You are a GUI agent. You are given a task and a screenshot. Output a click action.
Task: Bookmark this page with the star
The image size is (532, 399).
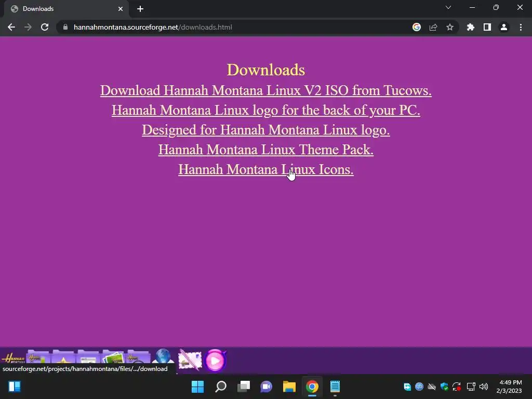(450, 27)
